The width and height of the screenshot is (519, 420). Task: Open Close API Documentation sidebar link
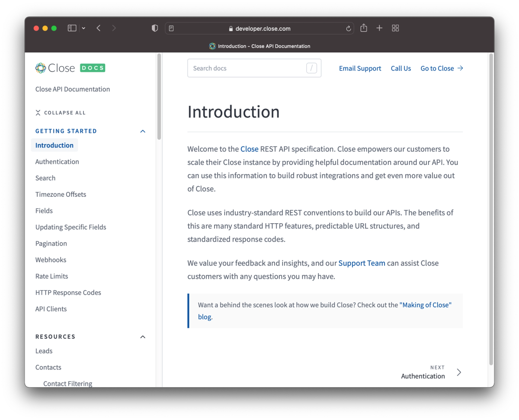73,89
